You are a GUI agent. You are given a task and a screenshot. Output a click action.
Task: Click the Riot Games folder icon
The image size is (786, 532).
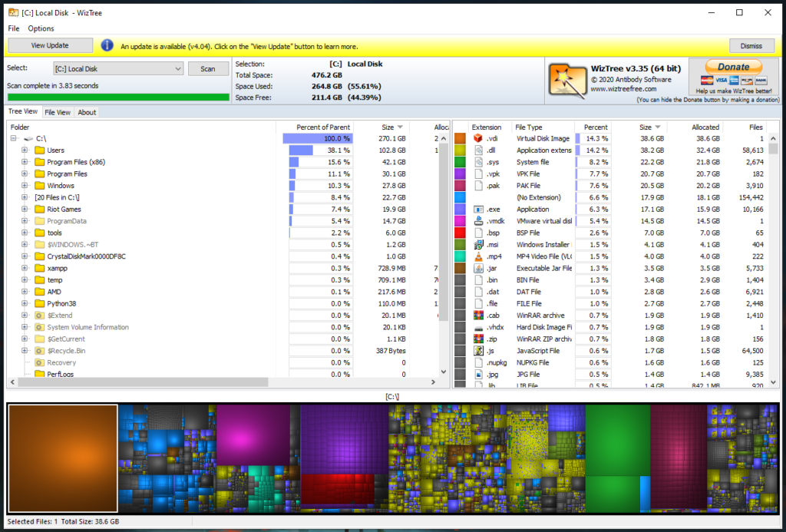[40, 210]
